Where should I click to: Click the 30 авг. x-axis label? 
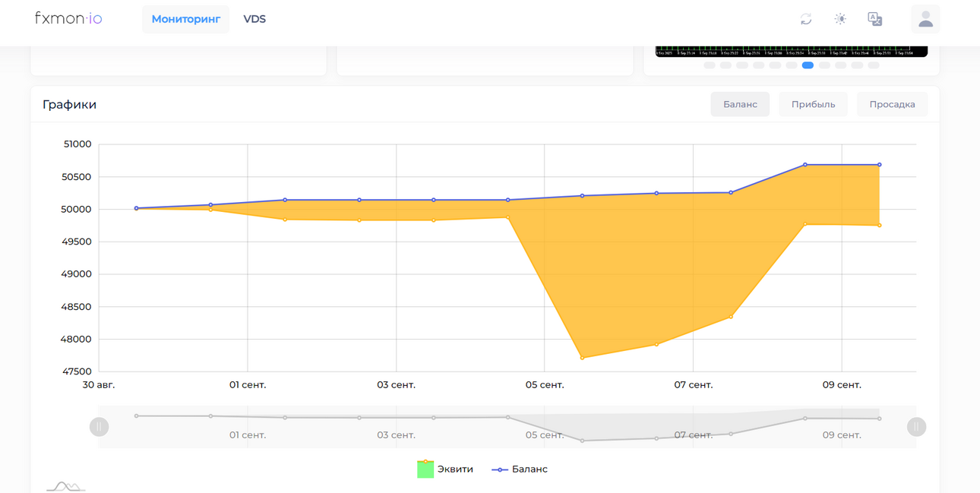[99, 385]
